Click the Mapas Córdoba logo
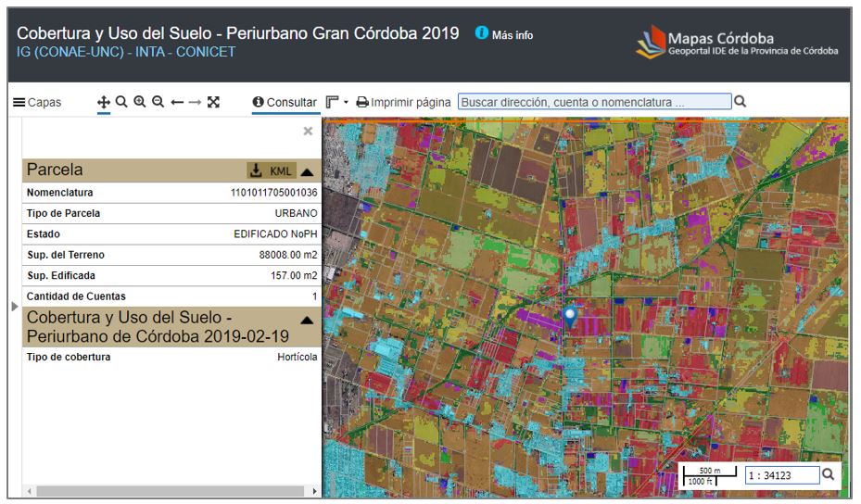 [737, 43]
